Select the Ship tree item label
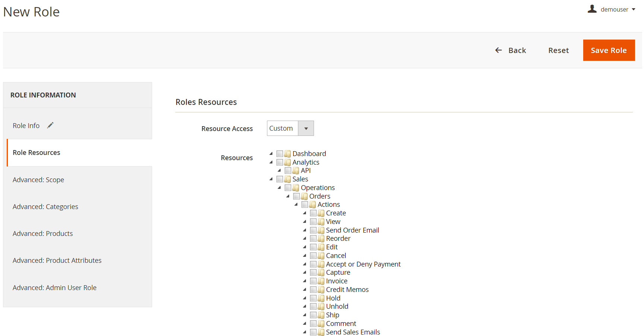The image size is (644, 336). point(333,315)
